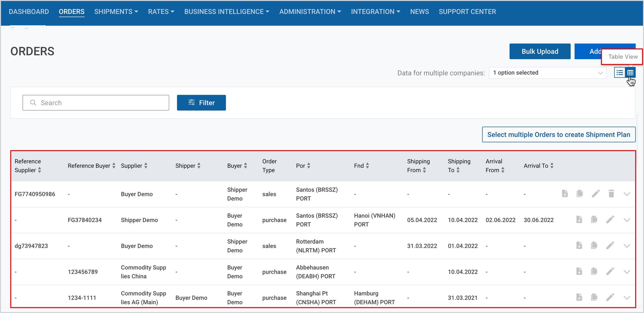Switch to Table View icon
Viewport: 644px width, 313px height.
pyautogui.click(x=630, y=72)
